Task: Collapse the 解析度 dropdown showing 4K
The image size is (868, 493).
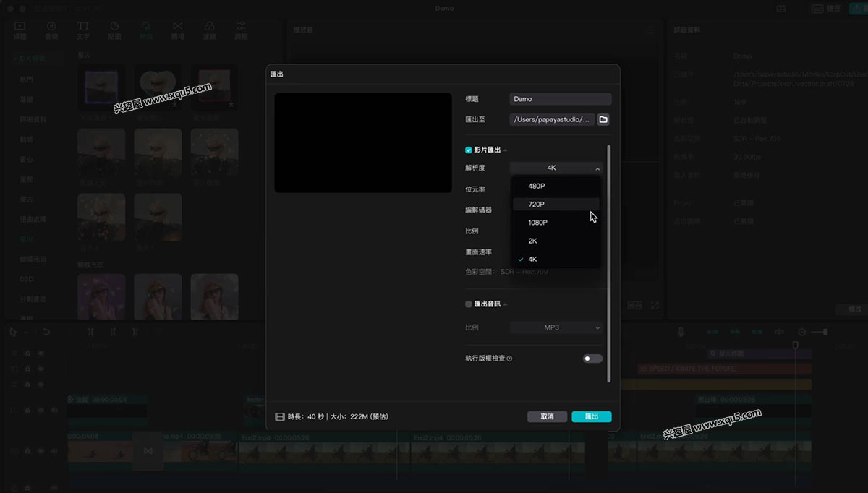Action: 556,168
